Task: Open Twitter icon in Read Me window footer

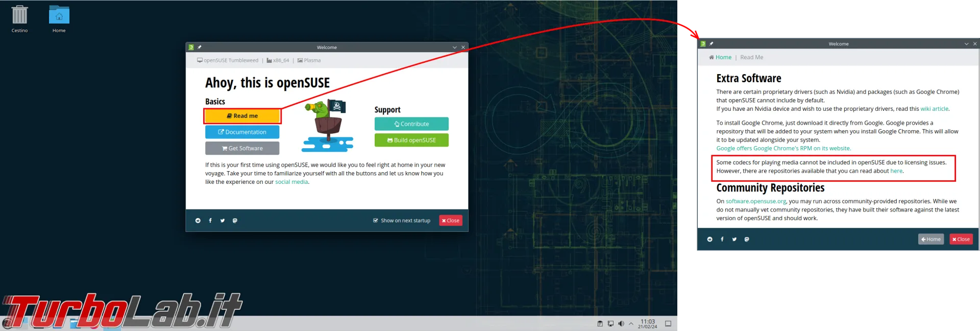Action: 734,239
